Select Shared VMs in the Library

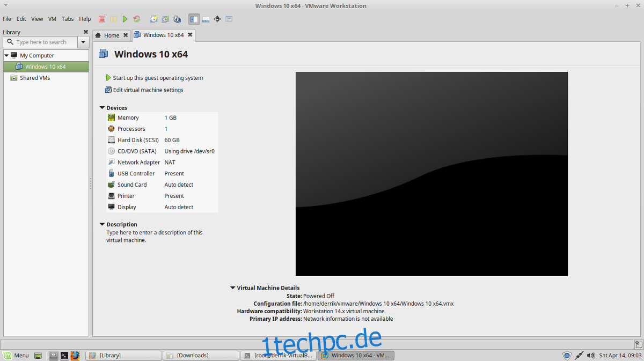click(x=35, y=78)
